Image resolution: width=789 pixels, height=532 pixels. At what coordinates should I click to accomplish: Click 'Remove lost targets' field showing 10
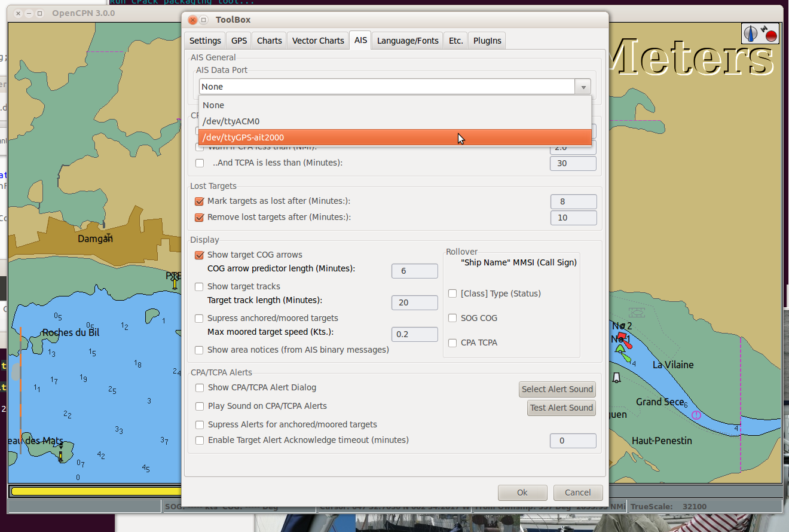tap(573, 218)
